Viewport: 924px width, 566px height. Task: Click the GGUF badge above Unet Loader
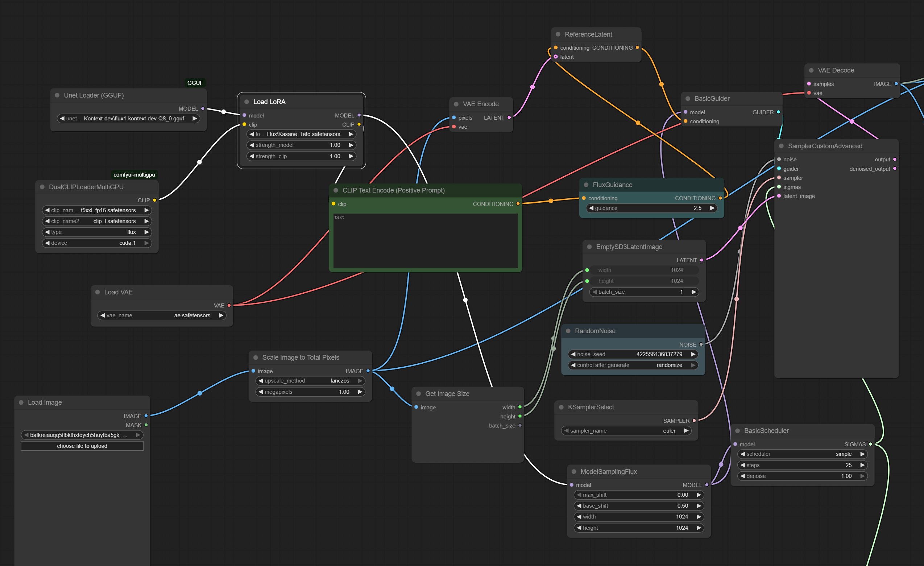click(195, 83)
